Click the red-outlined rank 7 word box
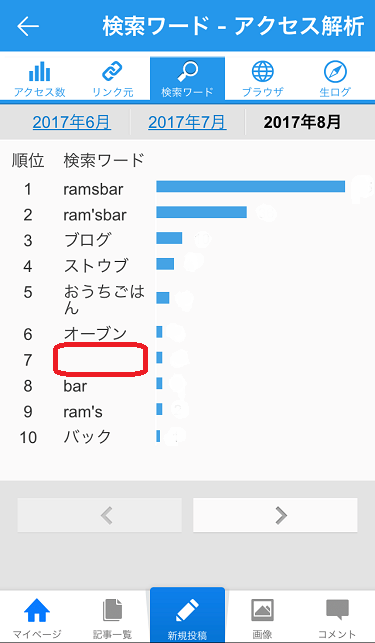Image resolution: width=375 pixels, height=643 pixels. tap(101, 359)
